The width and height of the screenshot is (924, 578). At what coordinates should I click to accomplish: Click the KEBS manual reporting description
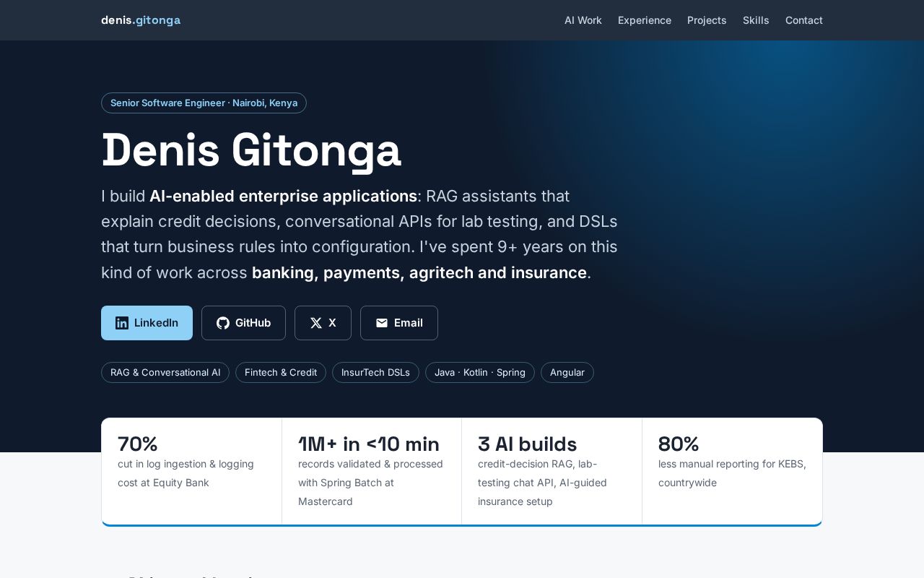(x=732, y=473)
